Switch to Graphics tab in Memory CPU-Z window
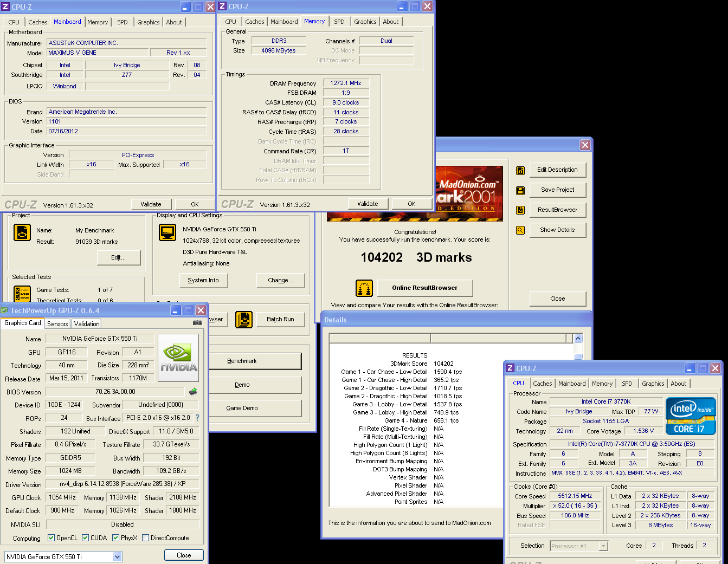 (x=365, y=22)
